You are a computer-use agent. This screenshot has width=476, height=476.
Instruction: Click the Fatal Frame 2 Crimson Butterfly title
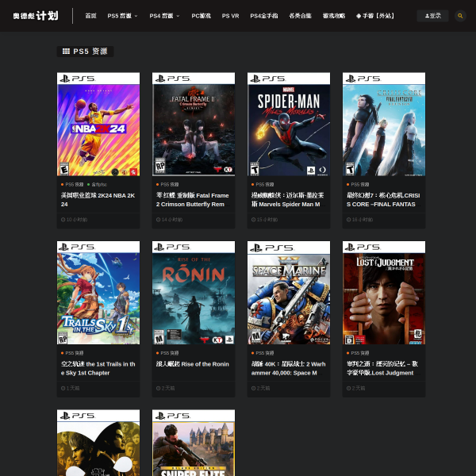[x=193, y=200]
